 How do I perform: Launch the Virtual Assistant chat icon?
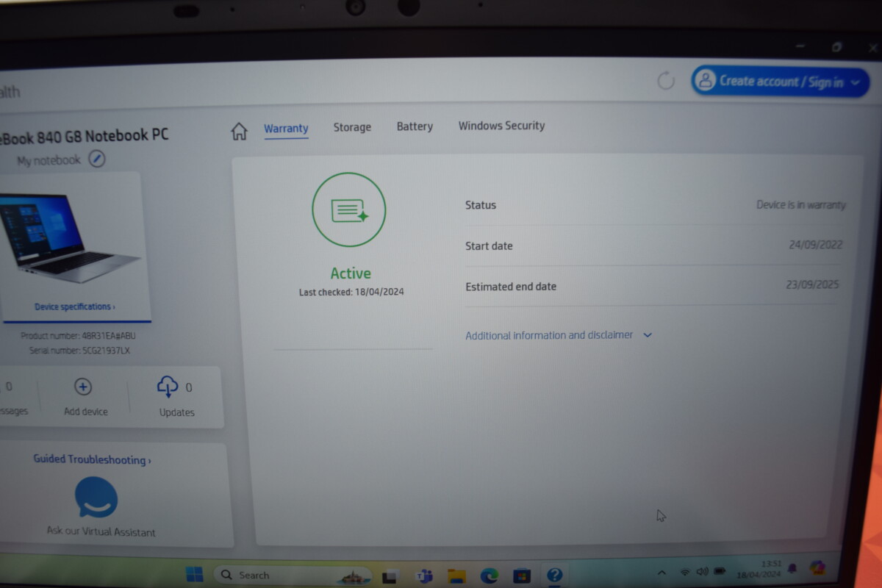(96, 498)
